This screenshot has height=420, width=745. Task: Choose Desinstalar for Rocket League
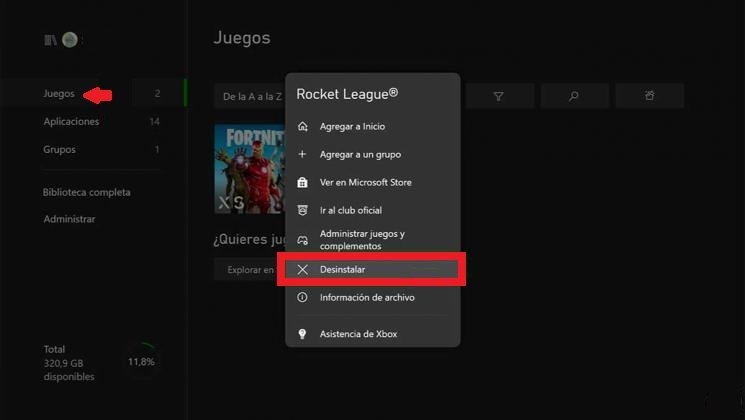point(372,269)
